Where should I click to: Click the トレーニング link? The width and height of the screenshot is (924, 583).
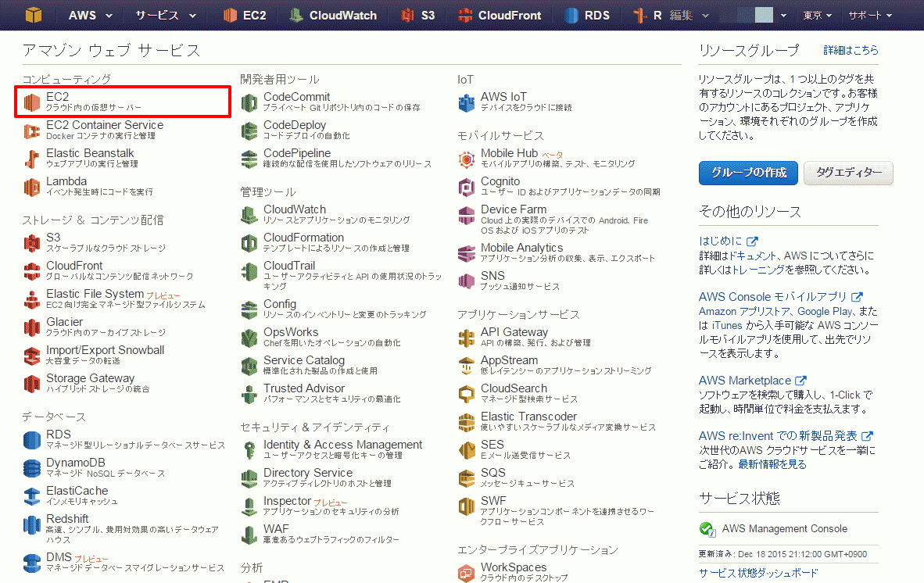coord(758,270)
